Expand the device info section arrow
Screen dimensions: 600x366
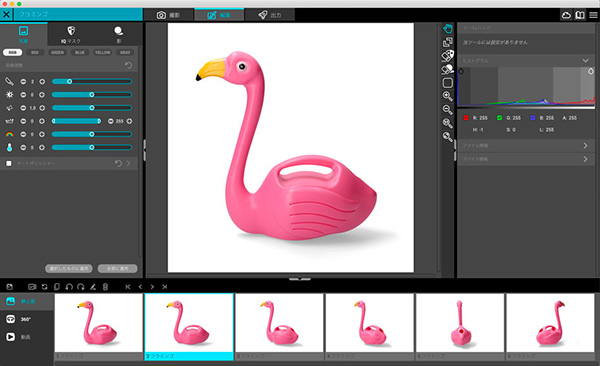pos(585,159)
